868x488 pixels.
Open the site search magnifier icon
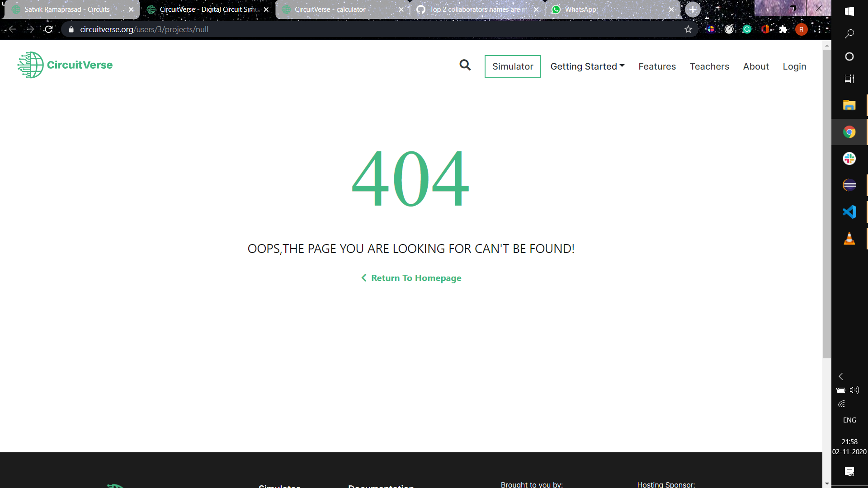coord(465,65)
